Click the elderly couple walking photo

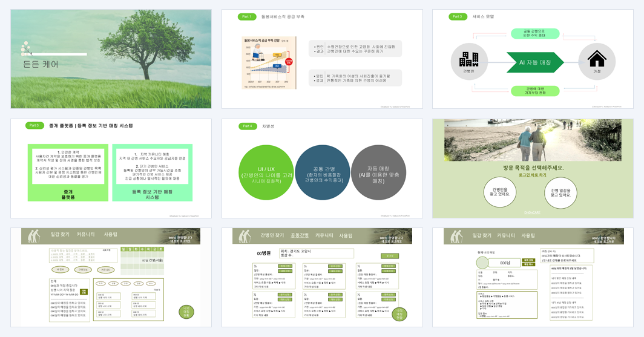click(x=533, y=140)
